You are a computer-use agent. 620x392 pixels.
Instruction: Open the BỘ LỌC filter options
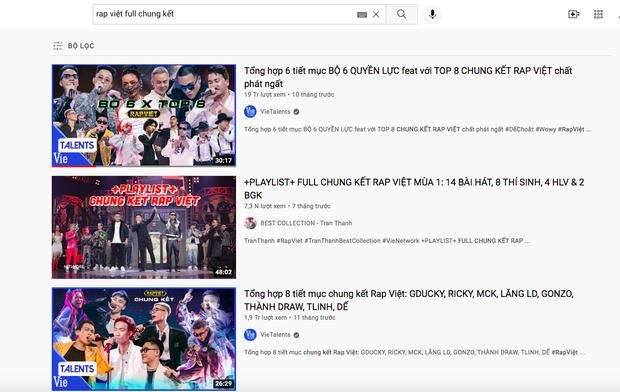74,46
